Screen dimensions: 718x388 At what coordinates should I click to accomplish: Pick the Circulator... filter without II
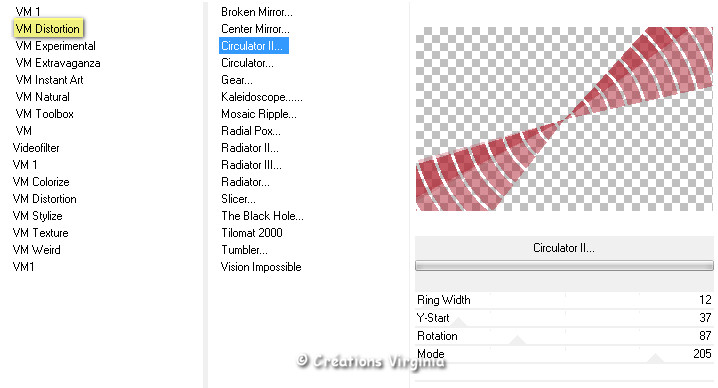coord(247,63)
